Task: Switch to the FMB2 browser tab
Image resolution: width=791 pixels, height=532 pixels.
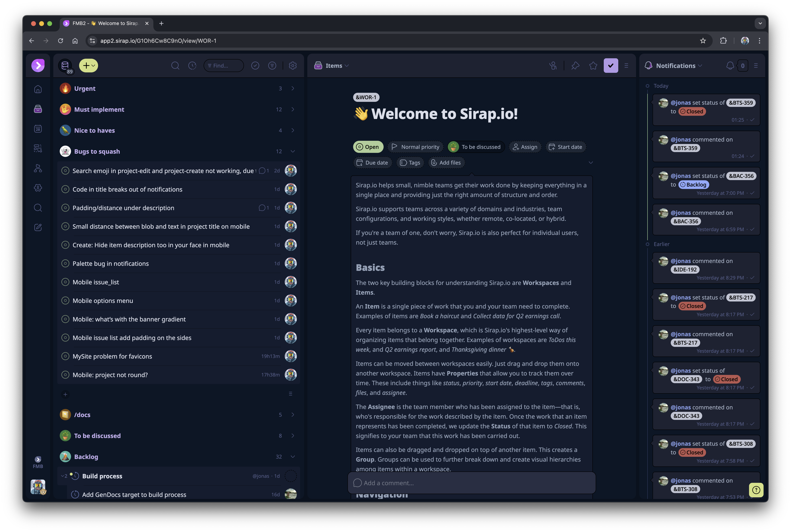Action: 105,23
